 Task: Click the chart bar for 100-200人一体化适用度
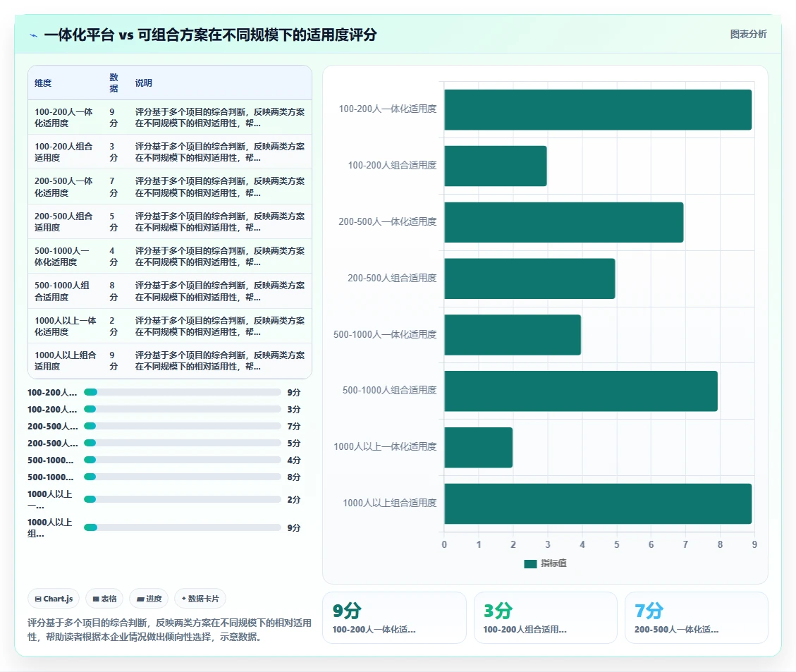598,109
